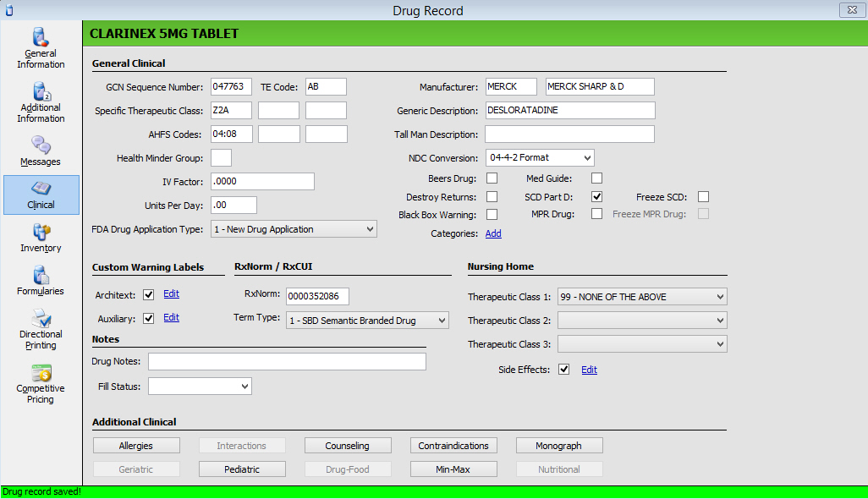Click the Units Per Day field
868x499 pixels.
click(x=233, y=205)
